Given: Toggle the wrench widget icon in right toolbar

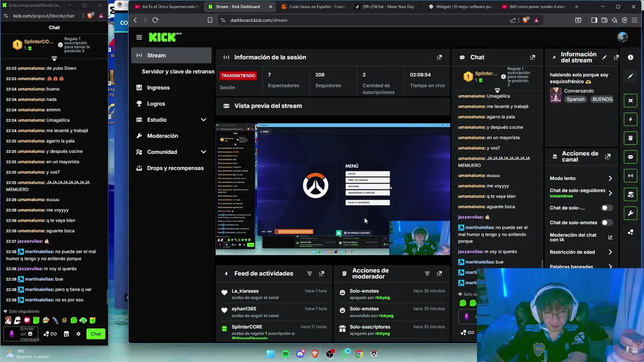Looking at the screenshot, I should tap(630, 213).
